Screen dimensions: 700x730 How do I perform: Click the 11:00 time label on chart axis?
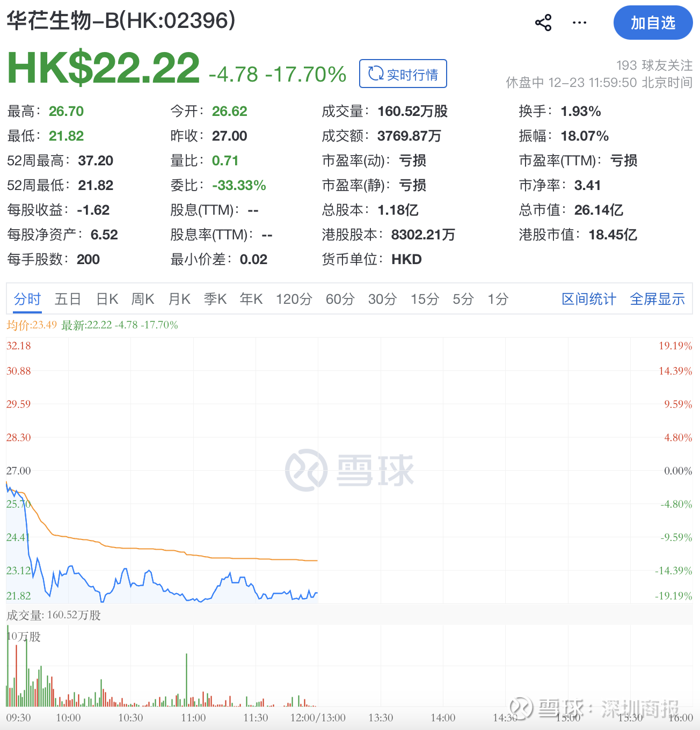193,718
